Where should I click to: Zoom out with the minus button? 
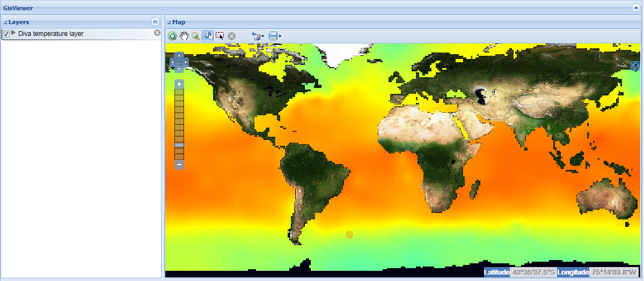pos(179,164)
